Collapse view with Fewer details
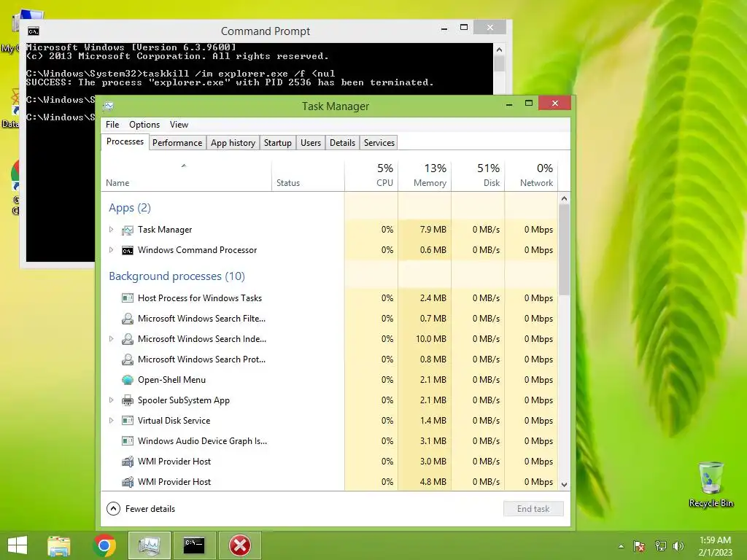This screenshot has height=560, width=747. click(x=141, y=508)
